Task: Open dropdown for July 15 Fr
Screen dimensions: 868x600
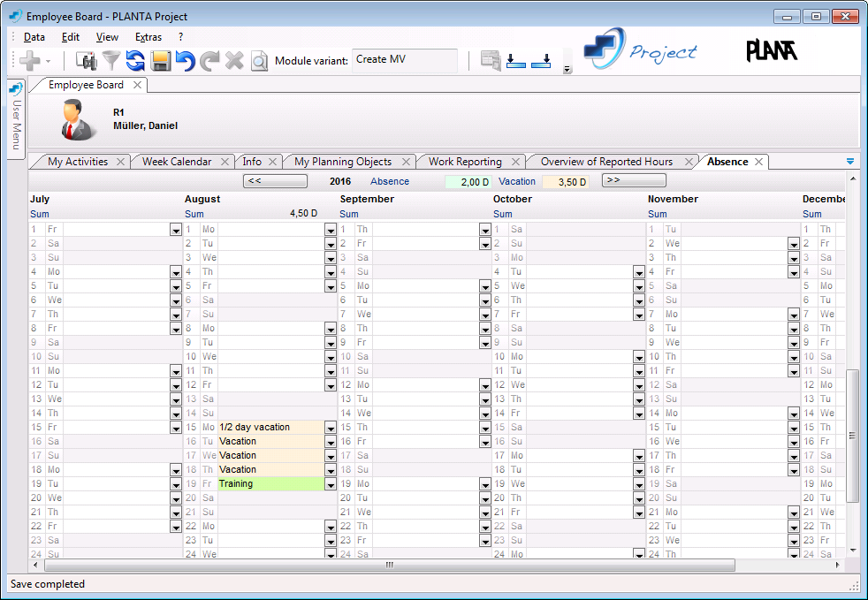Action: pyautogui.click(x=176, y=428)
